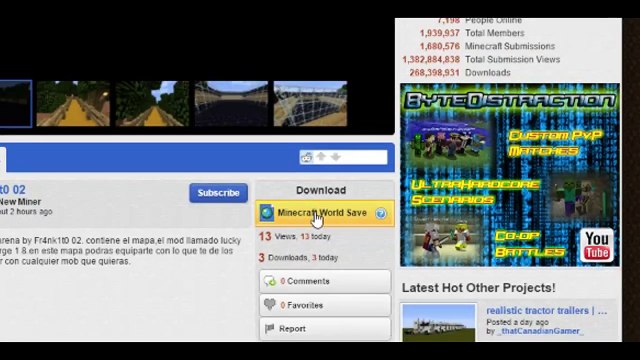Open the help question-mark icon in download row
The image size is (640, 360).
click(381, 213)
